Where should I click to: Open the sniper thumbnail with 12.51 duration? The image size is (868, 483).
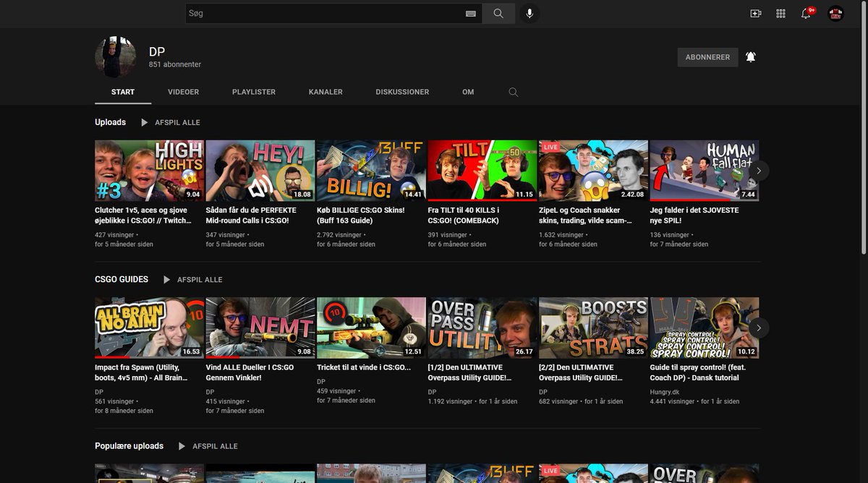371,328
